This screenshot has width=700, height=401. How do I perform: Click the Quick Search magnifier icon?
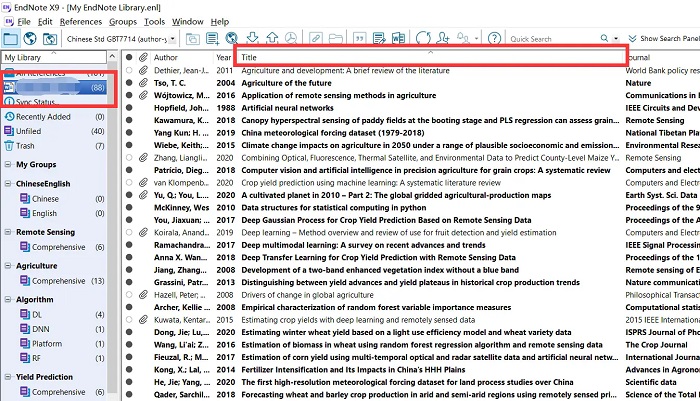coord(604,38)
